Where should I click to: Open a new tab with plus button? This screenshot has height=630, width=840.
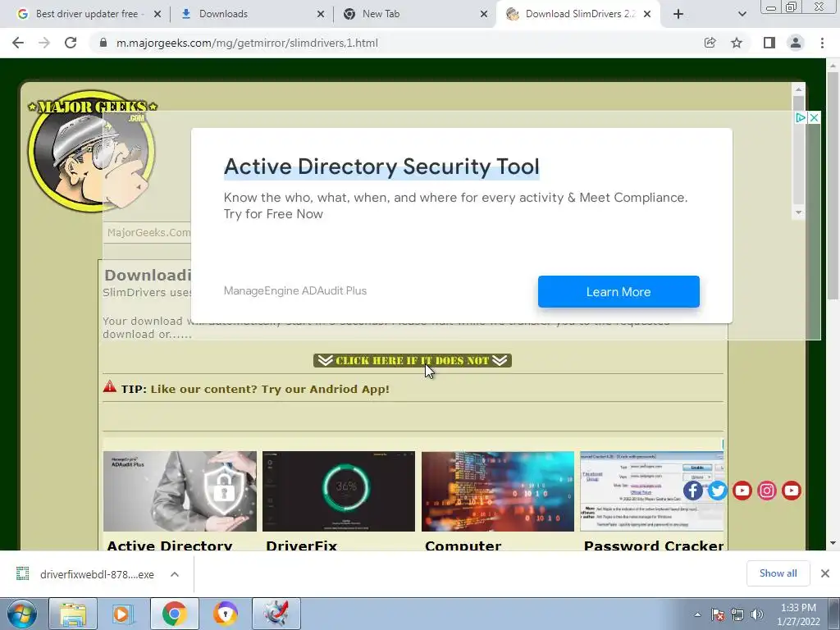click(678, 14)
